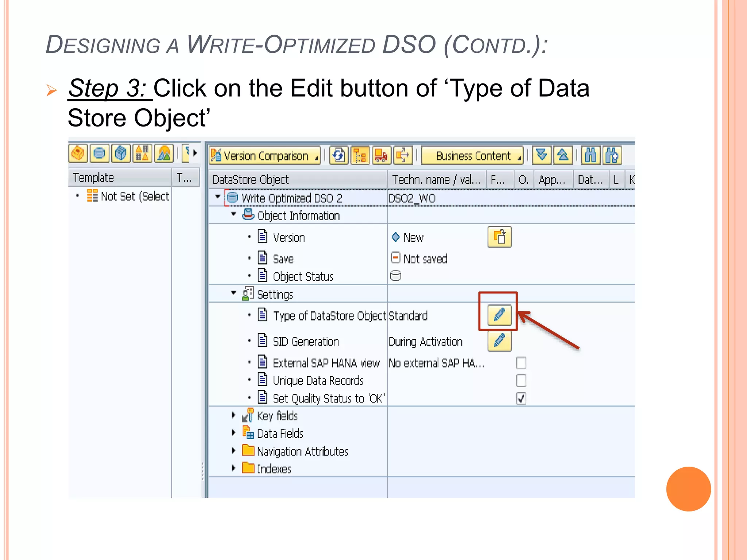Screen dimensions: 747x560
Task: Select the DataStore object cylinder toolbar icon
Action: pyautogui.click(x=99, y=153)
